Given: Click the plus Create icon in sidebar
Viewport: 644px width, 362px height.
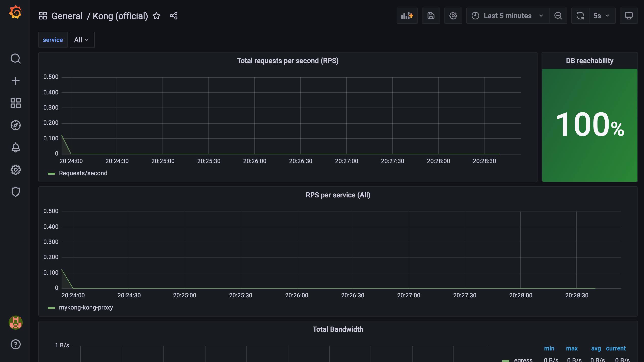Looking at the screenshot, I should point(15,81).
